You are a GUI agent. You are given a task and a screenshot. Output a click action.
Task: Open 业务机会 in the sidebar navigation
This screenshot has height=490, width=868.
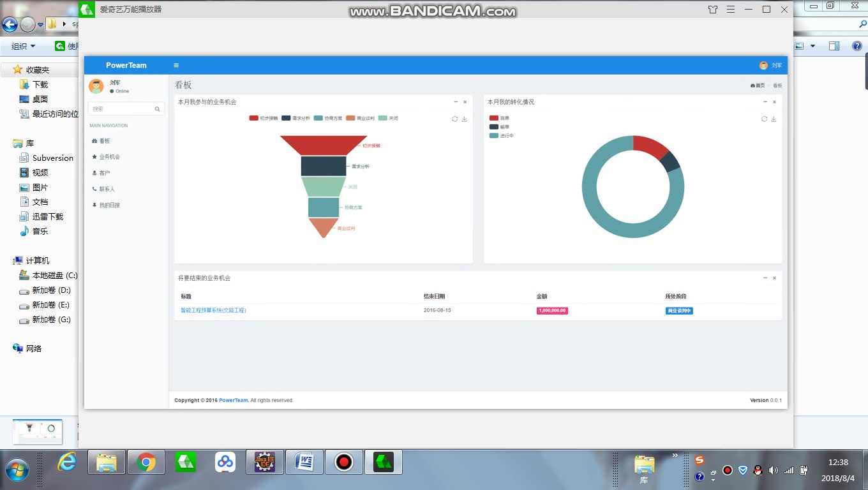tap(109, 157)
